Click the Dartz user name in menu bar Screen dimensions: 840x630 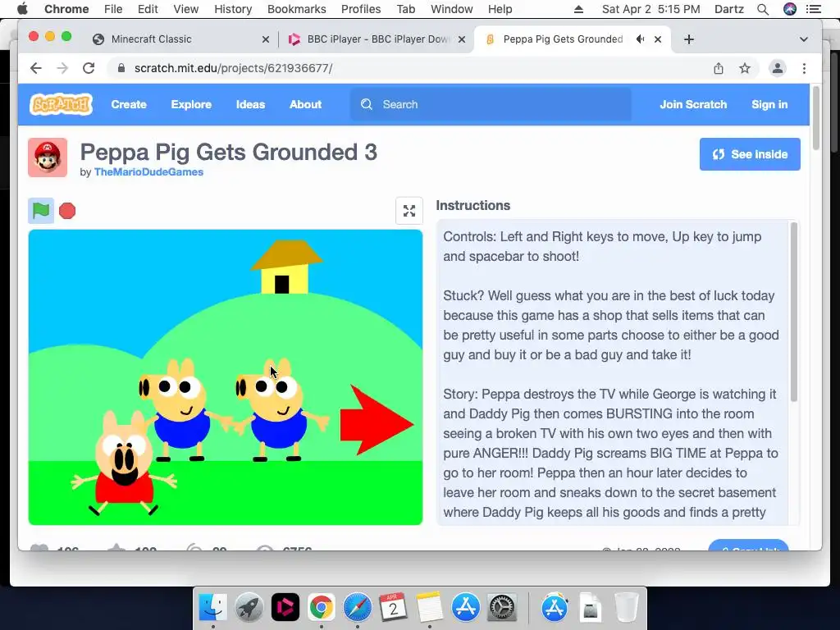click(x=729, y=9)
